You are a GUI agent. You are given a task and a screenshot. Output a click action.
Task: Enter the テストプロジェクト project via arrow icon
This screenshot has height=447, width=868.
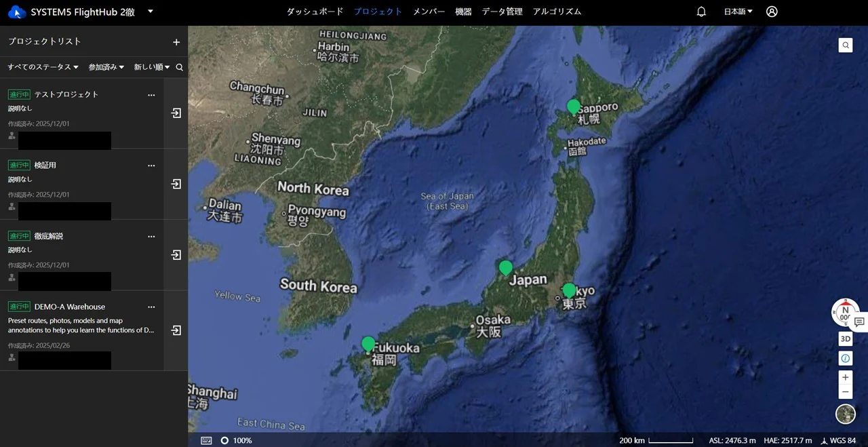point(176,113)
